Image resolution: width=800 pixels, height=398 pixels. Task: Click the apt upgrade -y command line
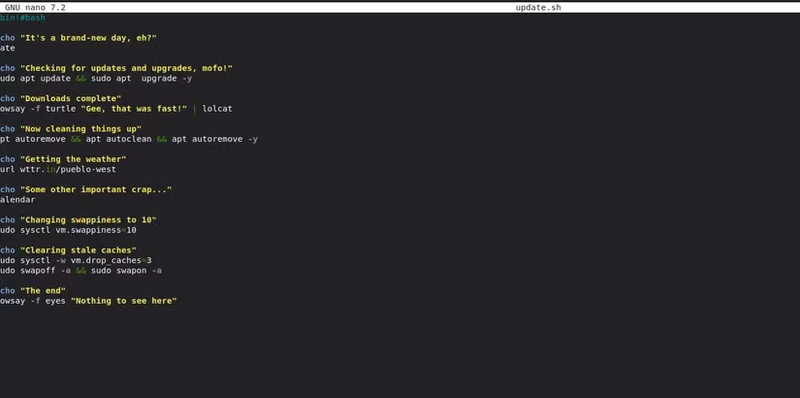click(96, 79)
